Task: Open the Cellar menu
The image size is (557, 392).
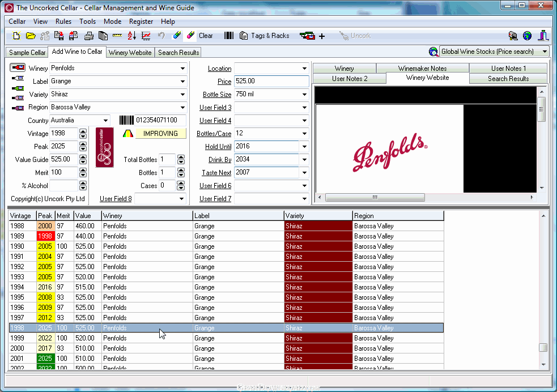Action: click(17, 22)
